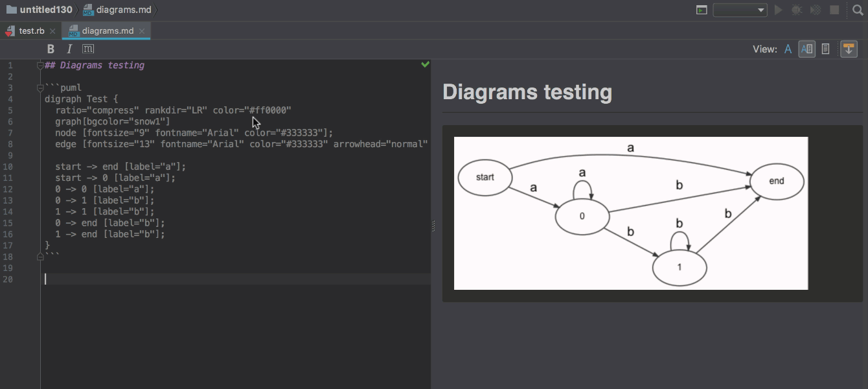Image resolution: width=868 pixels, height=389 pixels.
Task: Toggle auto-scroll preview button
Action: point(849,49)
